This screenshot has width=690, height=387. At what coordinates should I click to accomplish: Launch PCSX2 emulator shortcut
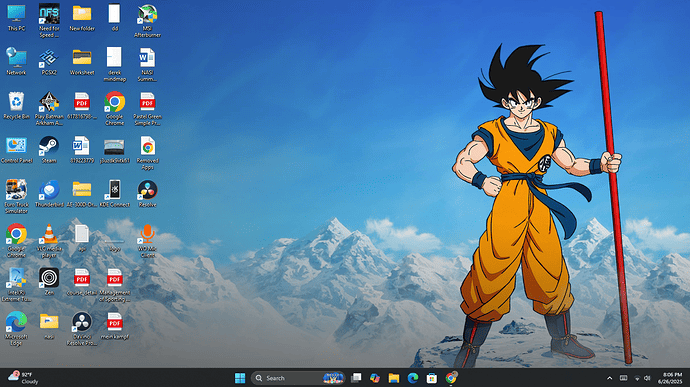[x=49, y=62]
